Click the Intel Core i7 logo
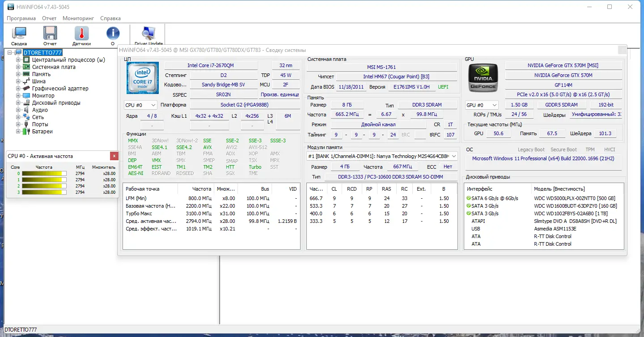 (x=143, y=78)
